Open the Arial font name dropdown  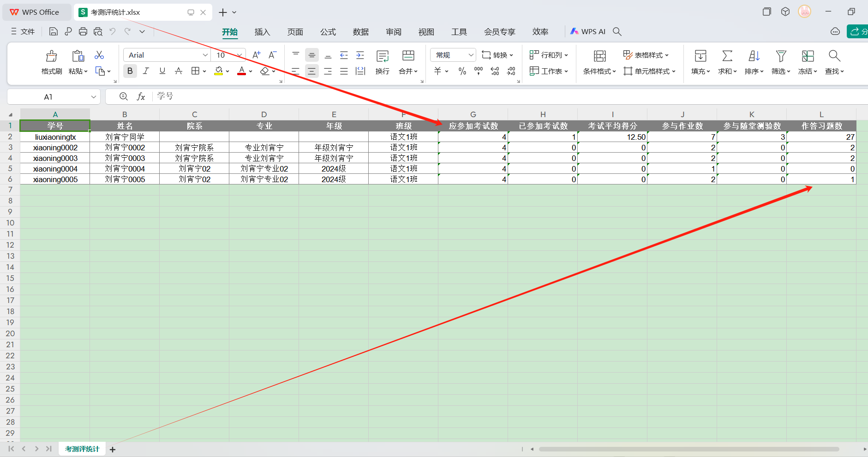pyautogui.click(x=205, y=55)
